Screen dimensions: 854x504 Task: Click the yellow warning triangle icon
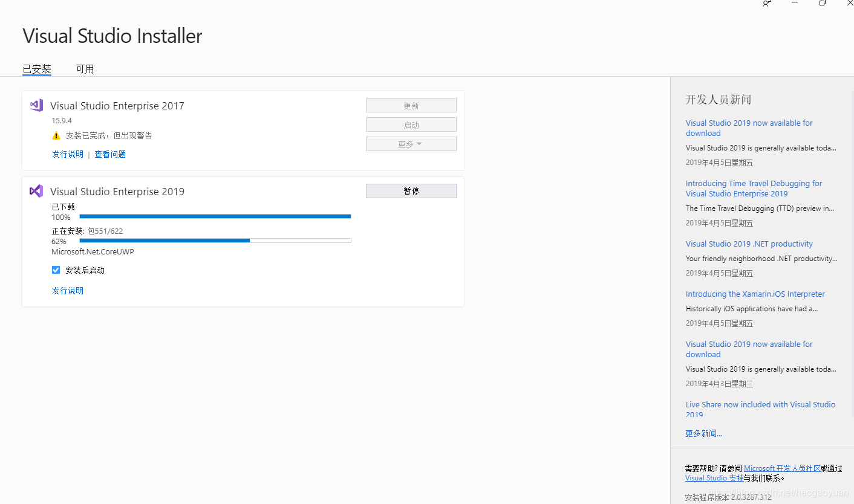tap(56, 136)
